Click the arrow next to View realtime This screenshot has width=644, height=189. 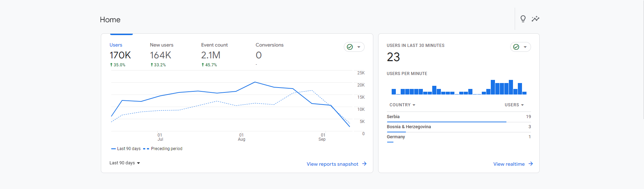coord(531,164)
